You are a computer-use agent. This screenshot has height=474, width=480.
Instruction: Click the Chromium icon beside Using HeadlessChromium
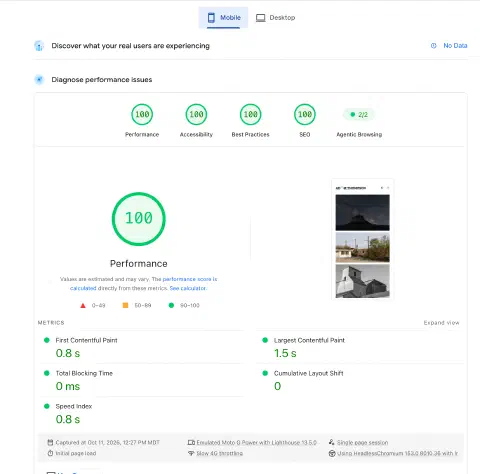[x=332, y=453]
